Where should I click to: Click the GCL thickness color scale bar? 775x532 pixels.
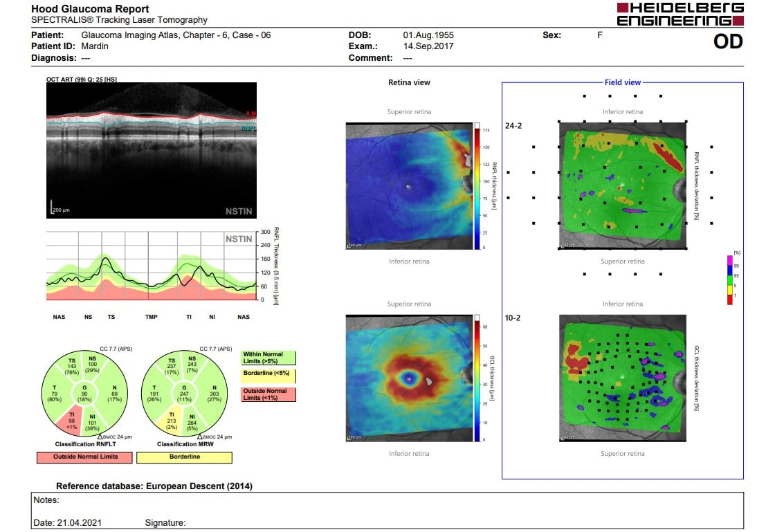point(476,380)
